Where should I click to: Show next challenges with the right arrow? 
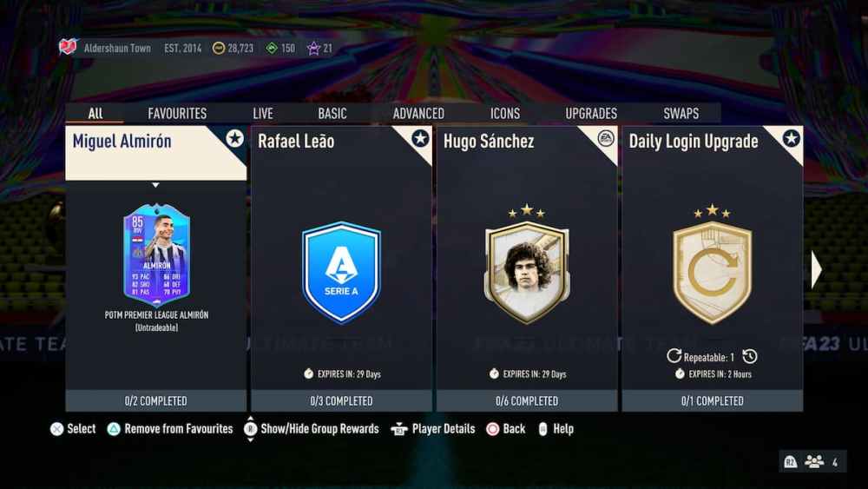coord(816,270)
